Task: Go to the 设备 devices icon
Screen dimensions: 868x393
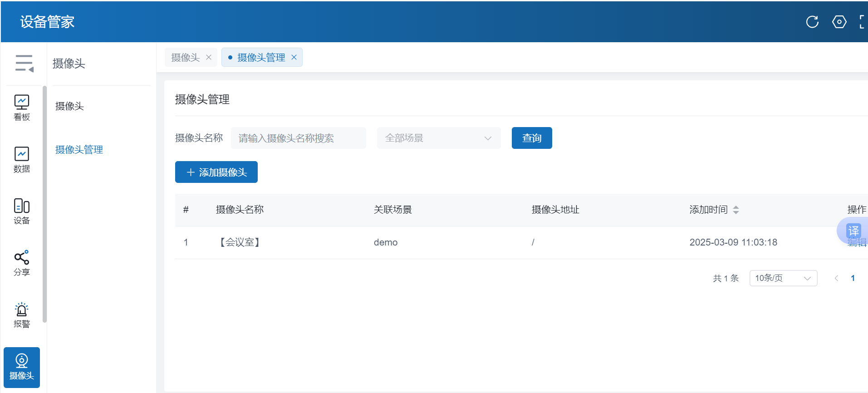Action: pyautogui.click(x=22, y=211)
